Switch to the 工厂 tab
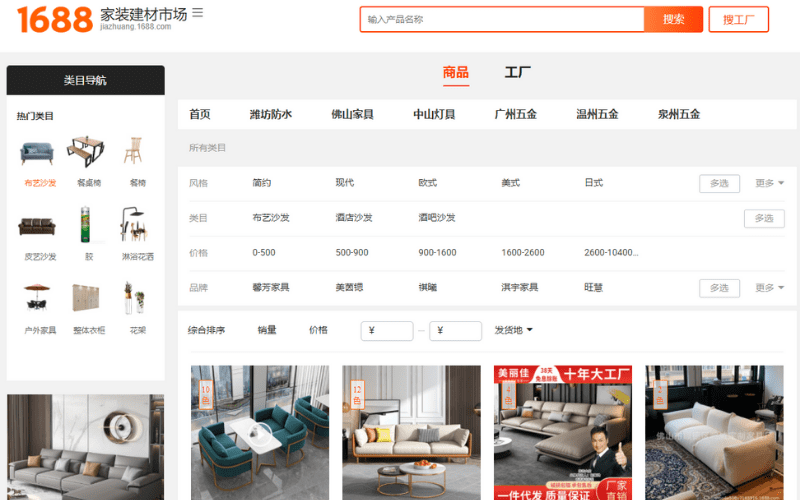The image size is (800, 500). tap(517, 73)
